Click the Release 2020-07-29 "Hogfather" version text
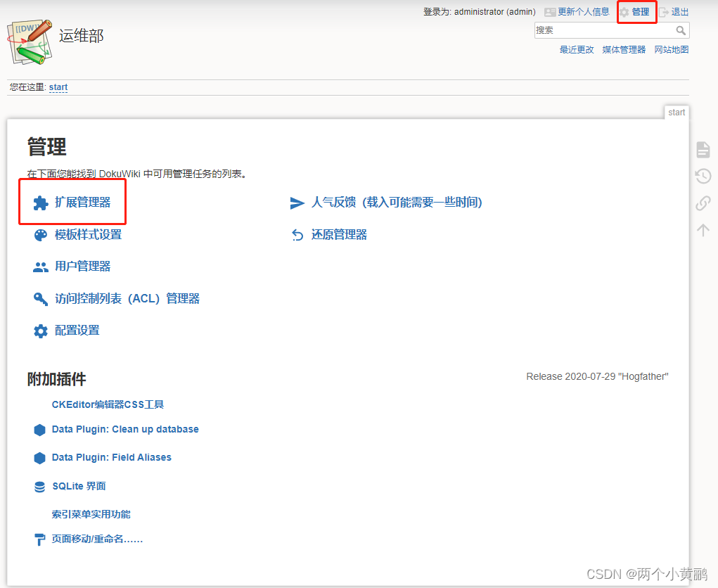Viewport: 718px width, 588px height. coord(597,376)
